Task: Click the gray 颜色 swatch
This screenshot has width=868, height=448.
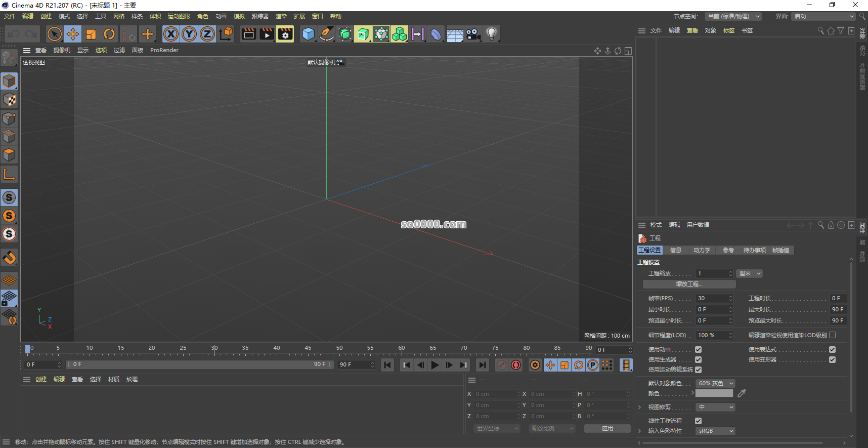Action: coord(714,393)
